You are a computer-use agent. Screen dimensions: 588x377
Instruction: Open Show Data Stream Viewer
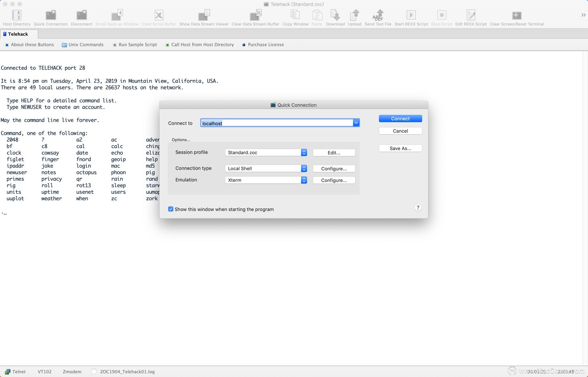[x=204, y=15]
